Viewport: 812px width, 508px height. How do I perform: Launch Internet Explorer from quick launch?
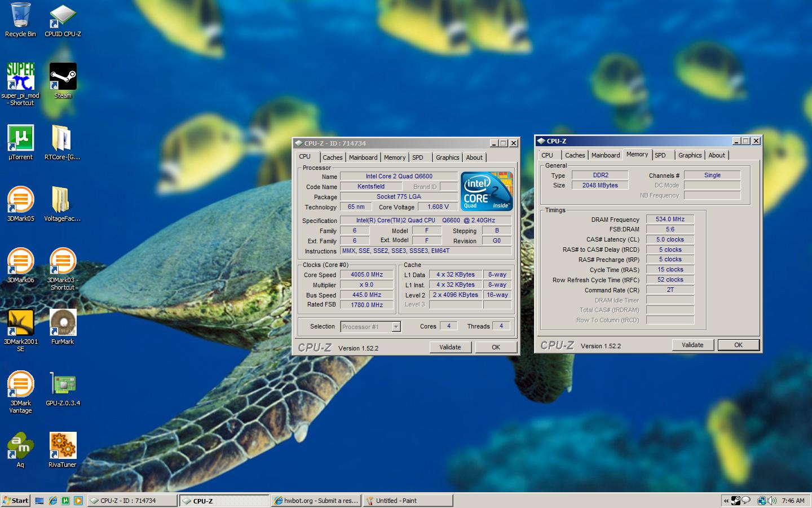[x=52, y=501]
